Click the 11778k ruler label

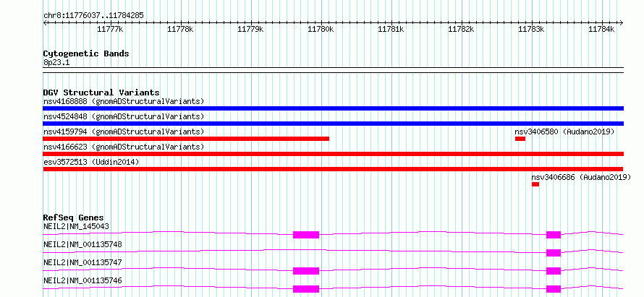180,29
